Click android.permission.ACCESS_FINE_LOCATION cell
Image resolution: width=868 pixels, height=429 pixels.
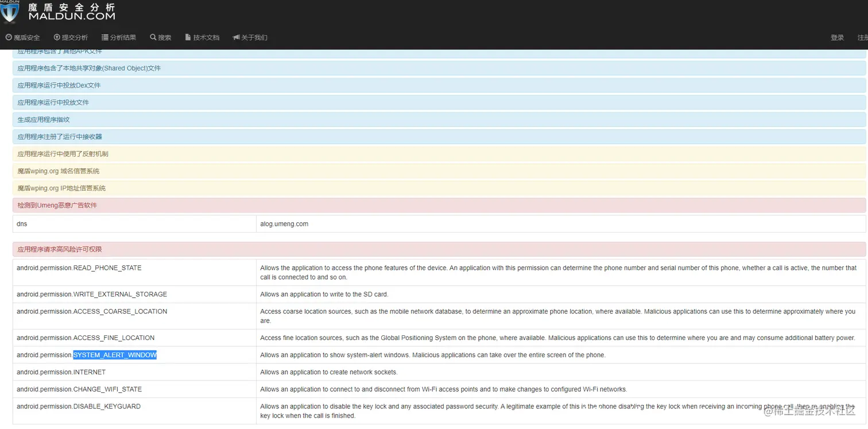pyautogui.click(x=134, y=338)
